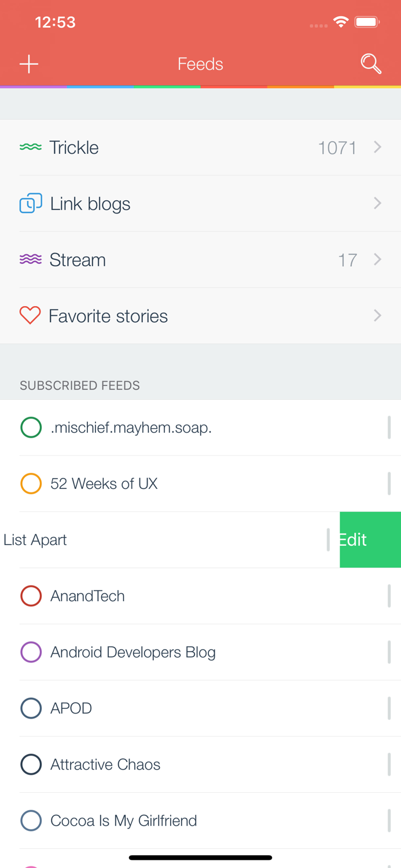
Task: Select the purple circle beside Android Developers Blog
Action: [x=31, y=652]
